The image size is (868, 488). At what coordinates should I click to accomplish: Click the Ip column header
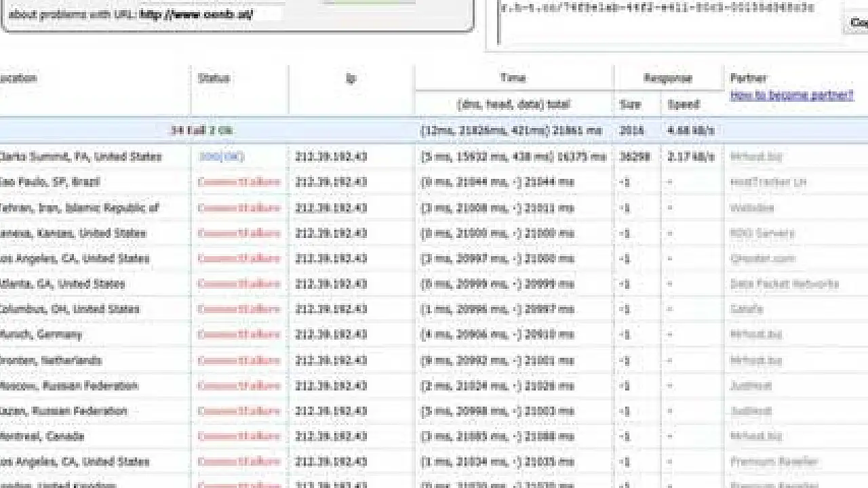click(x=351, y=78)
